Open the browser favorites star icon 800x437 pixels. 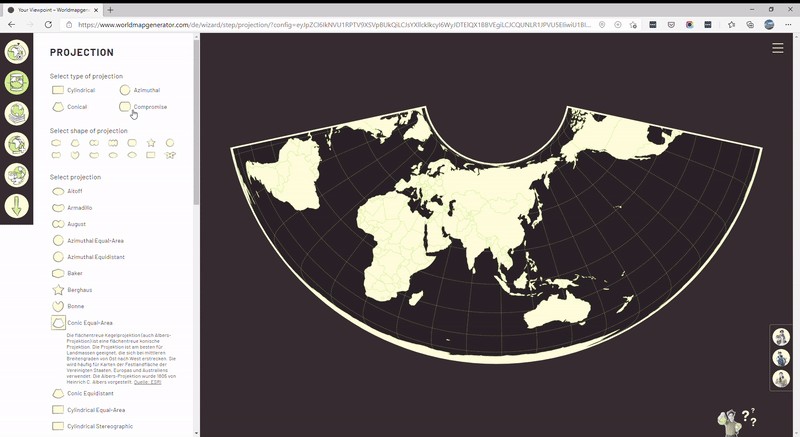coord(731,24)
